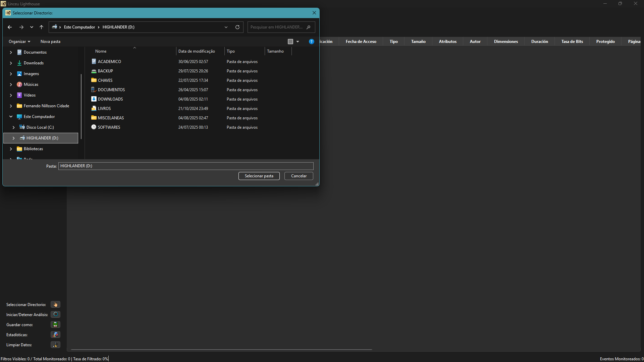Navigate back in file dialog
The width and height of the screenshot is (644, 362).
[x=10, y=27]
